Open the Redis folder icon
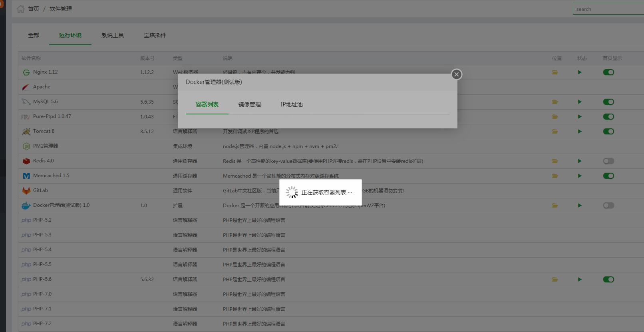Screen dimensions: 644x332 click(x=555, y=161)
